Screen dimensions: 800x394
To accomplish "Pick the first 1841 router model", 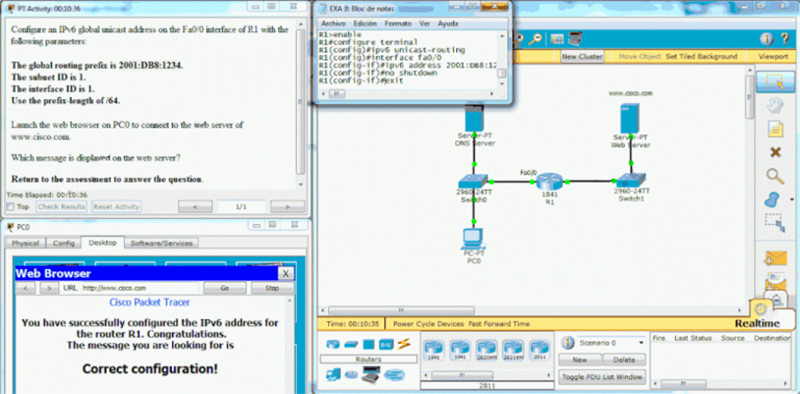I will tap(434, 351).
